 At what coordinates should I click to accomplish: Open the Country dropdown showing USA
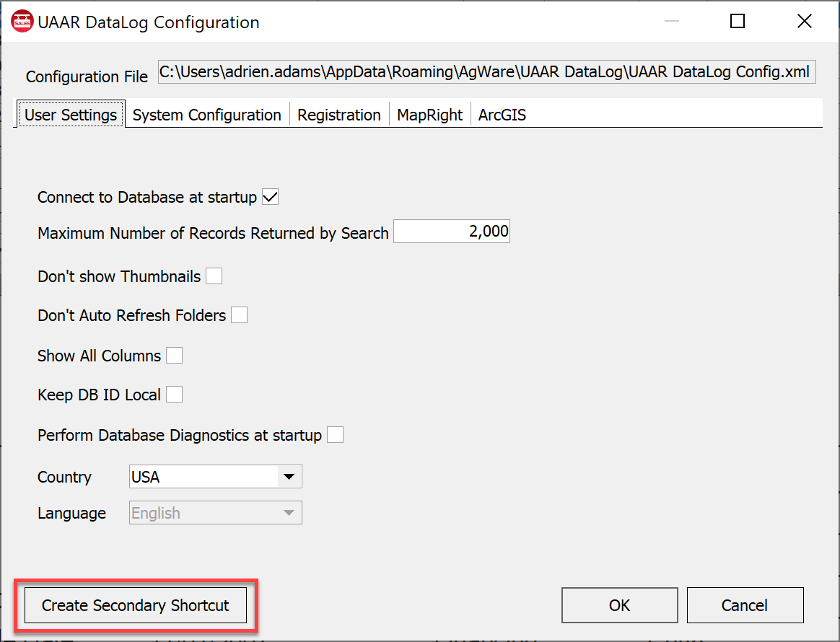pyautogui.click(x=215, y=477)
